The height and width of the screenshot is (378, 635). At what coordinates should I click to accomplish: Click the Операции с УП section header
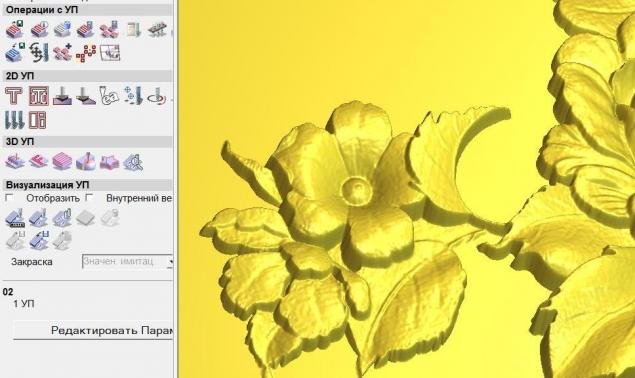[88, 9]
